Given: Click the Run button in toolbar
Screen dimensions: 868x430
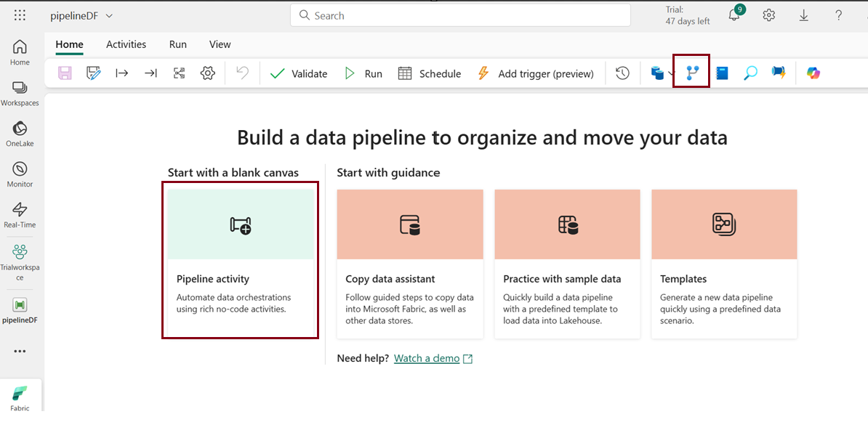Looking at the screenshot, I should click(363, 73).
